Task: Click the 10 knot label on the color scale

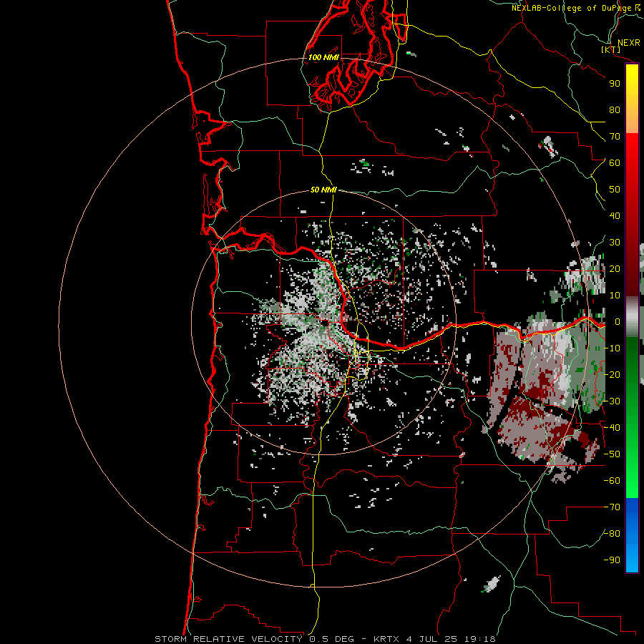Action: 615,296
